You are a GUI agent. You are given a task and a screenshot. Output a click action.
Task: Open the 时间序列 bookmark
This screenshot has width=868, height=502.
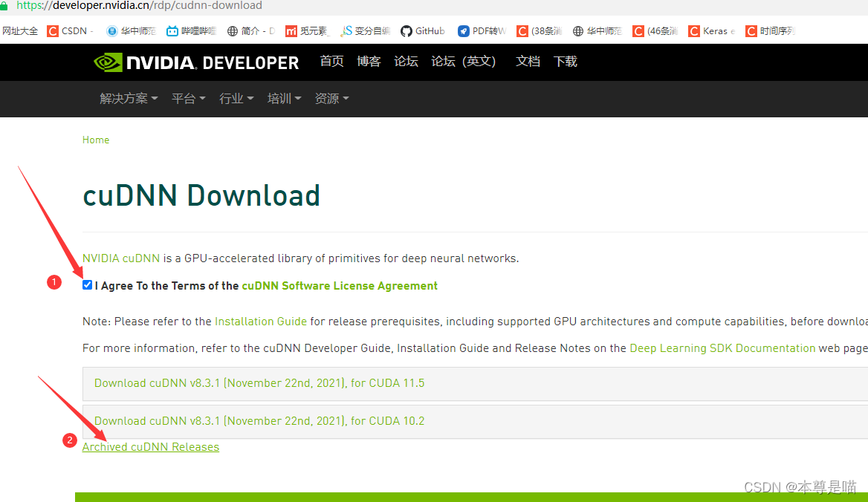[x=770, y=31]
